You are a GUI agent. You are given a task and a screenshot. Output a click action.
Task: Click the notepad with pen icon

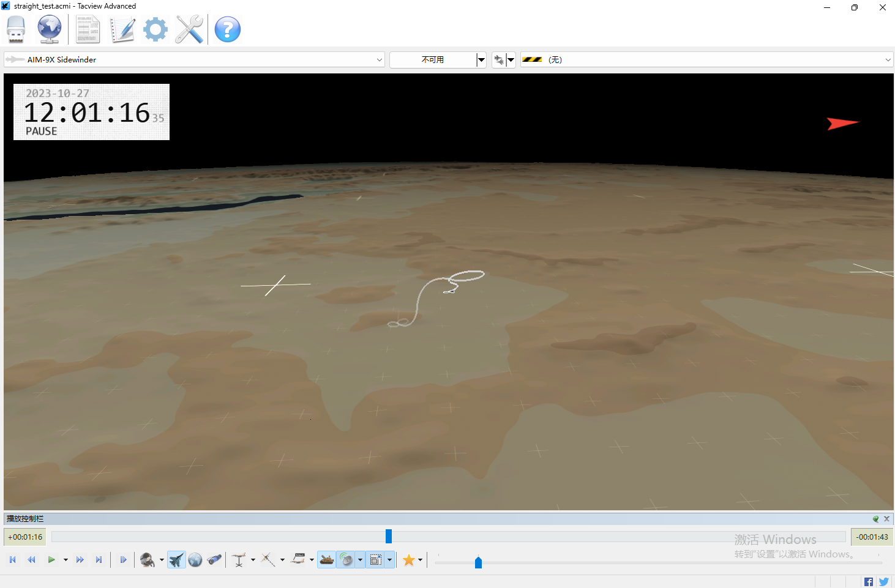pyautogui.click(x=122, y=29)
